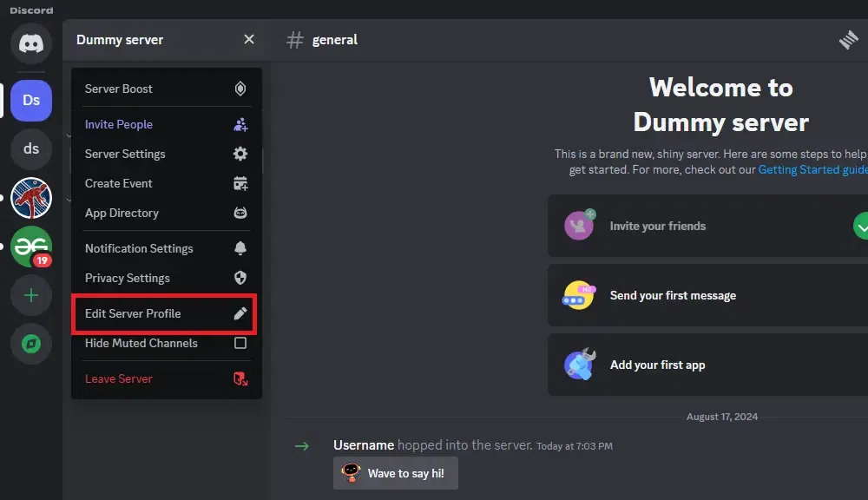
Task: Click the Username in the join message
Action: [x=363, y=445]
